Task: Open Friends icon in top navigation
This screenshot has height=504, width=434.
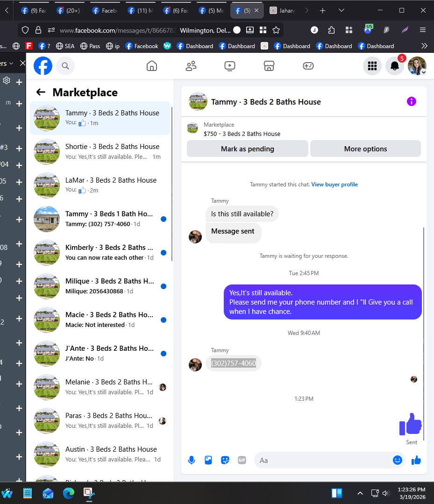Action: 191,66
